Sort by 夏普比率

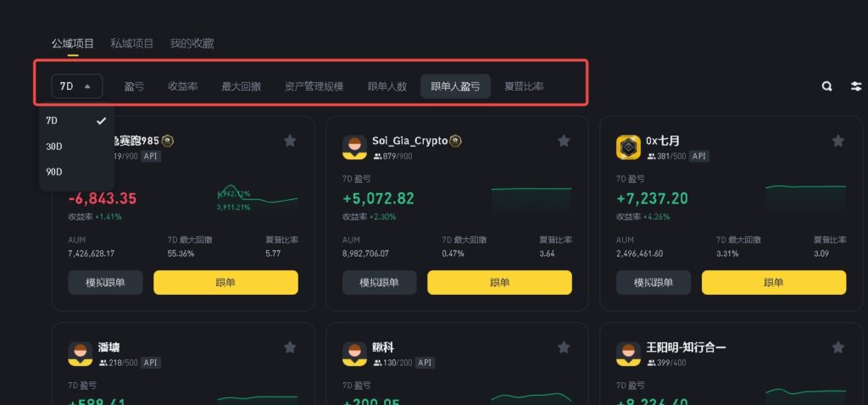[524, 86]
